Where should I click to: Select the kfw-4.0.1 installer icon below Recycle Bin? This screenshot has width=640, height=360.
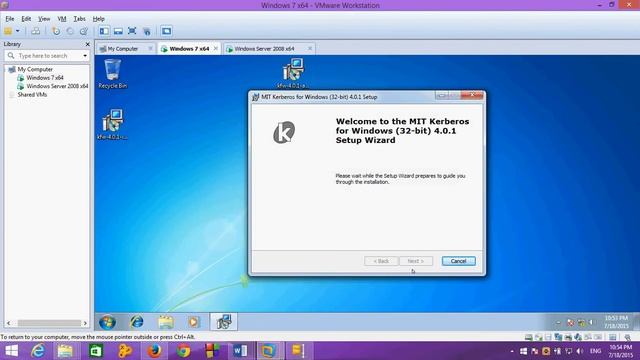pyautogui.click(x=112, y=124)
